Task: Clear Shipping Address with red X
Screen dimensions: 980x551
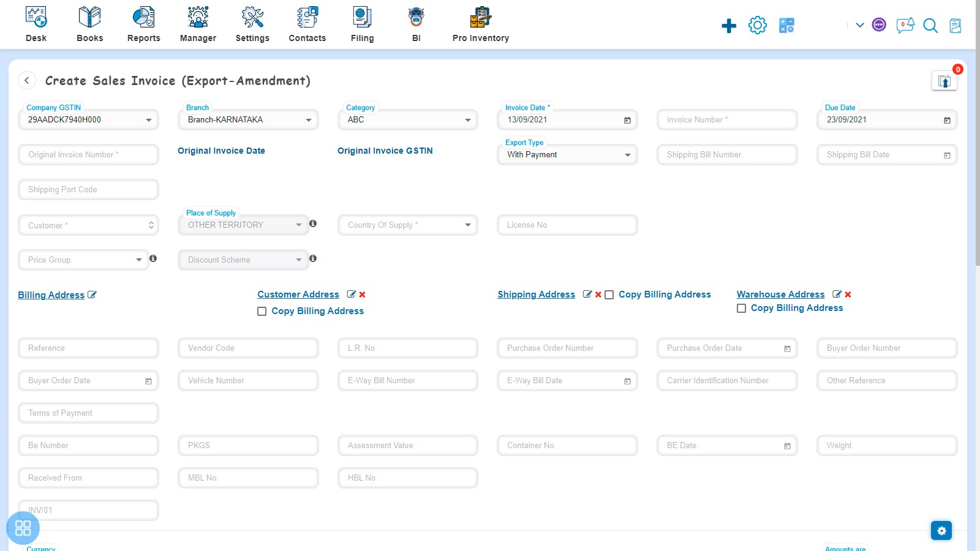Action: (598, 294)
